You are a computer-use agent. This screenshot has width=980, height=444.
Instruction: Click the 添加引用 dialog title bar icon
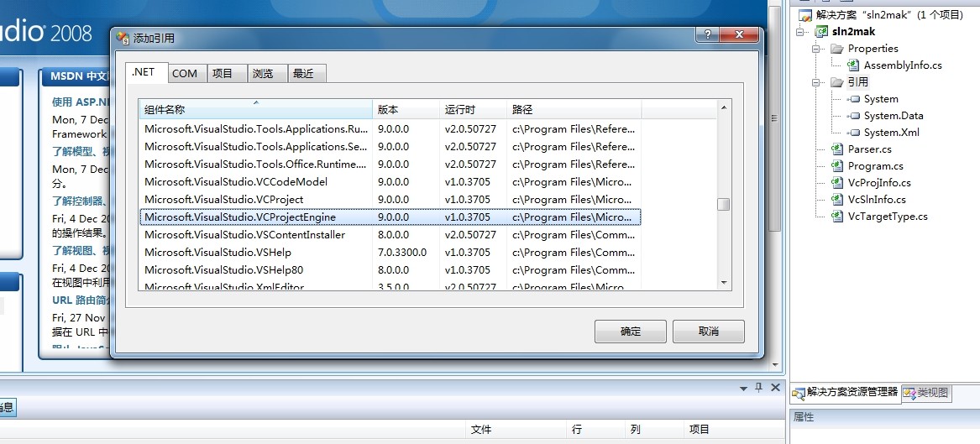coord(123,38)
